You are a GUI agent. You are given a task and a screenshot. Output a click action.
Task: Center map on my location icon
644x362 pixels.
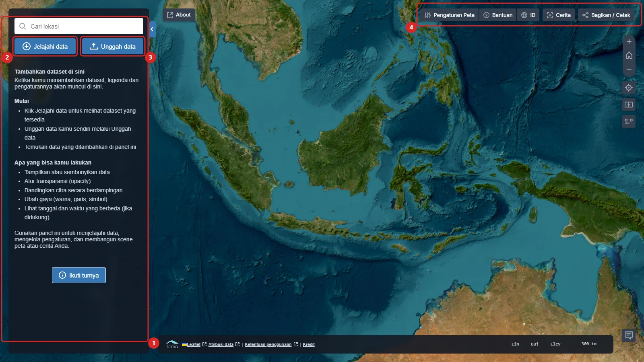(x=629, y=88)
